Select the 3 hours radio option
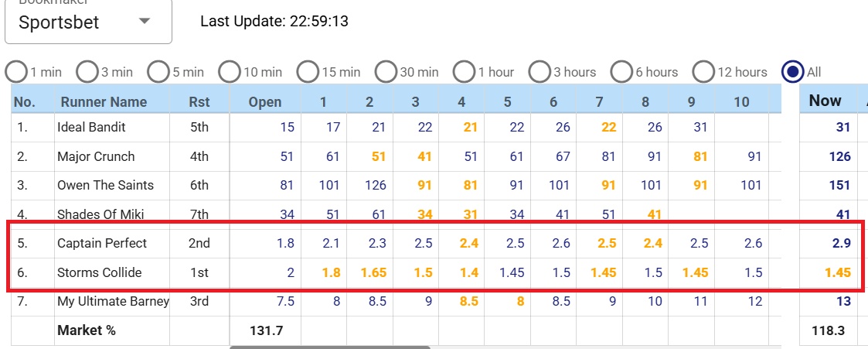 point(540,72)
